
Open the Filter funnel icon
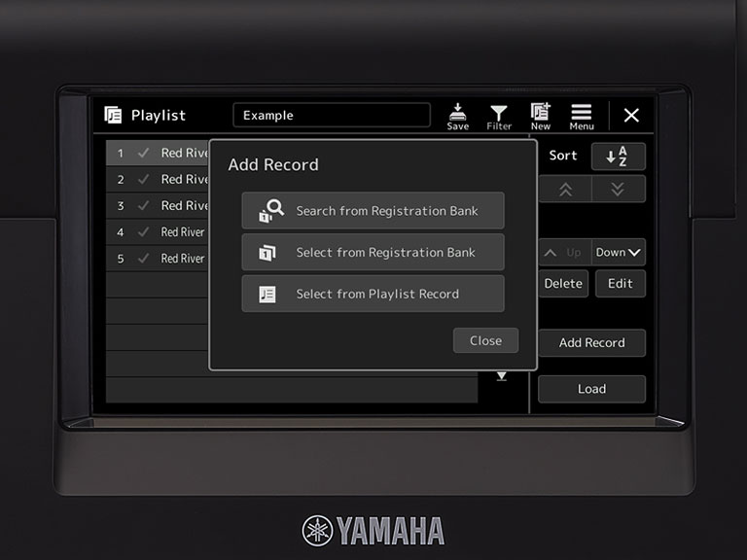pyautogui.click(x=498, y=116)
